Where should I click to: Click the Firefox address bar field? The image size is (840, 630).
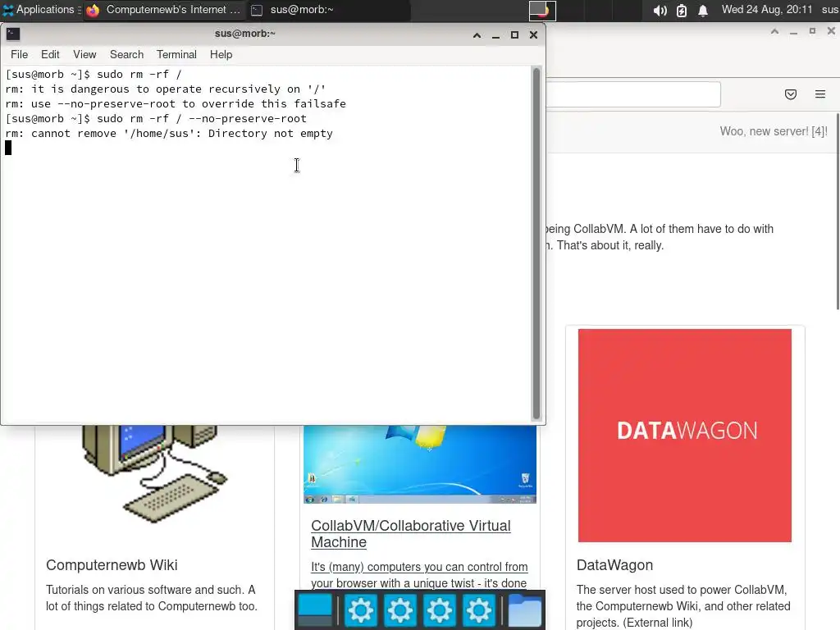point(633,94)
